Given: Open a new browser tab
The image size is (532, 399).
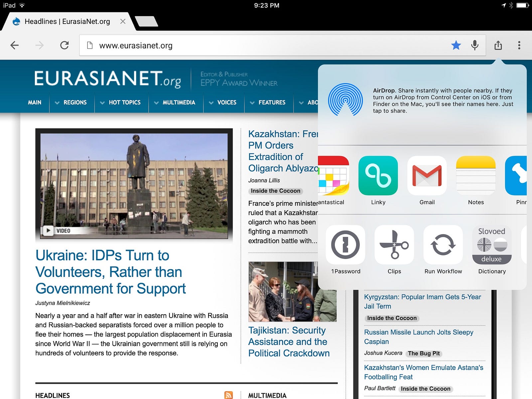Looking at the screenshot, I should tap(147, 21).
